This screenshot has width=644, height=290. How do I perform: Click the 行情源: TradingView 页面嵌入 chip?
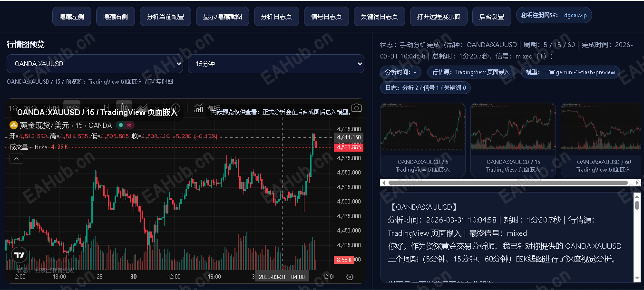[x=471, y=72]
